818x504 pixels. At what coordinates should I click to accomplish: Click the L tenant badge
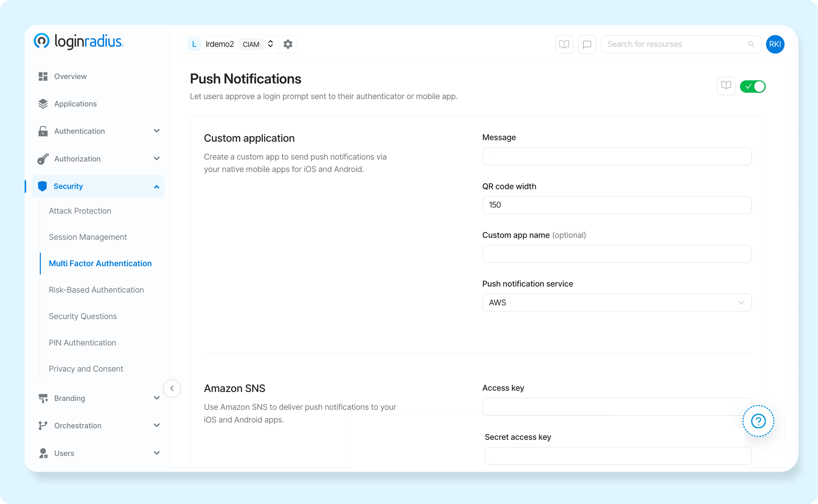[x=194, y=44]
